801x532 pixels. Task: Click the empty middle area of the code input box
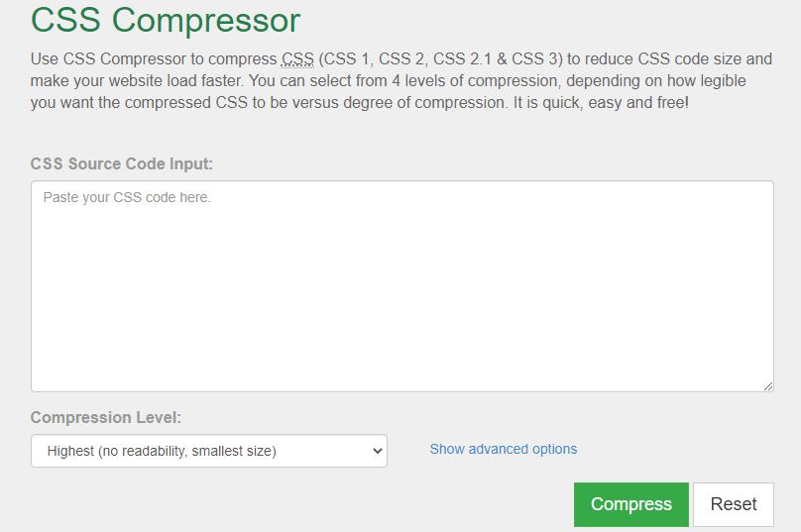point(402,296)
